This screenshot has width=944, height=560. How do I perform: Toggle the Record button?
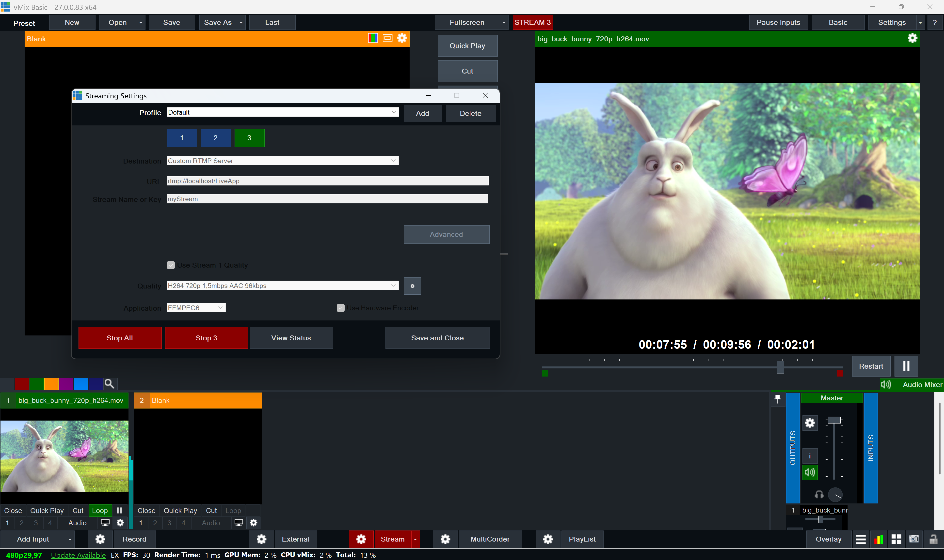coord(134,539)
